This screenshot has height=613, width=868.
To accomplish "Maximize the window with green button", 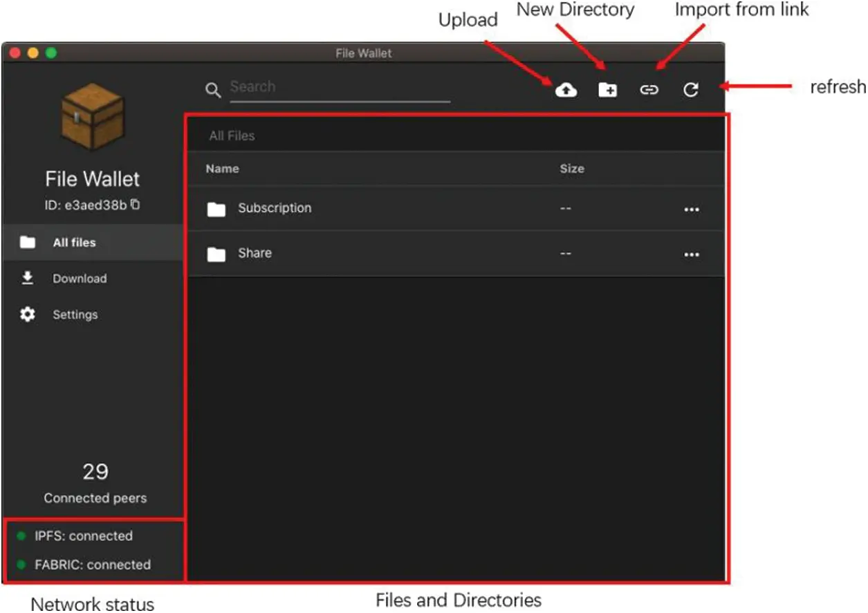I will tap(50, 53).
